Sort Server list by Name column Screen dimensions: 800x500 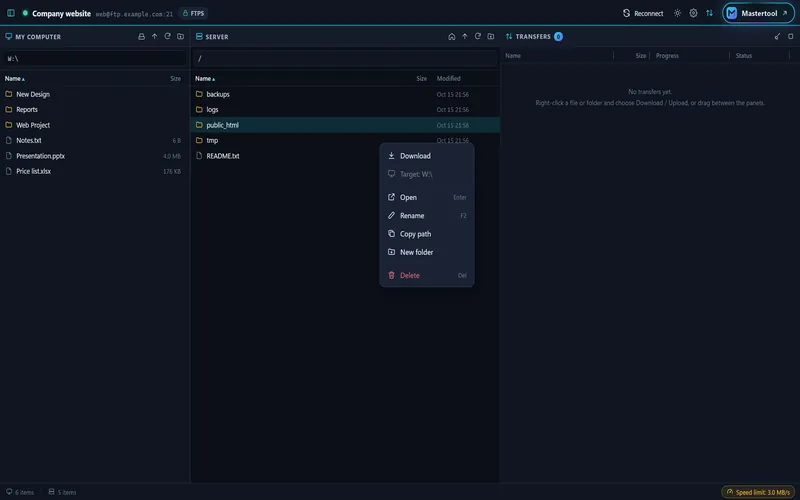click(x=205, y=79)
